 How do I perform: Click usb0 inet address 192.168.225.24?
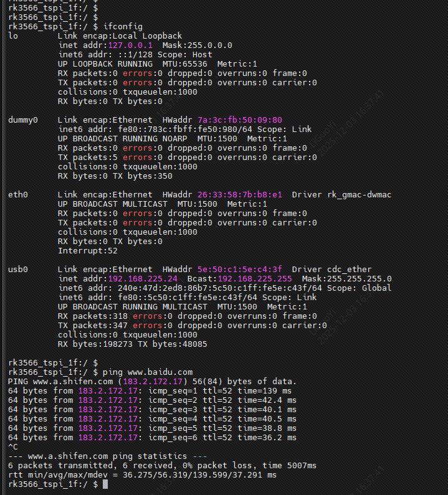pyautogui.click(x=143, y=279)
